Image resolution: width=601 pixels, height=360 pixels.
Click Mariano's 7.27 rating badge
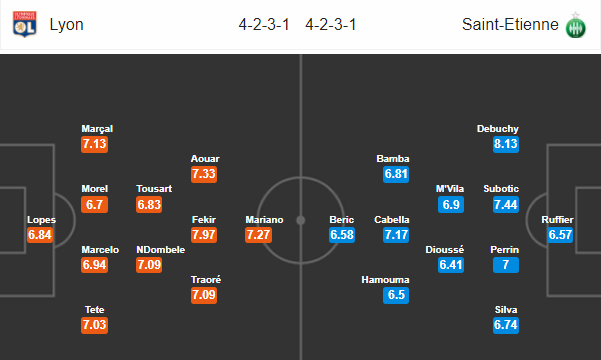coord(258,235)
